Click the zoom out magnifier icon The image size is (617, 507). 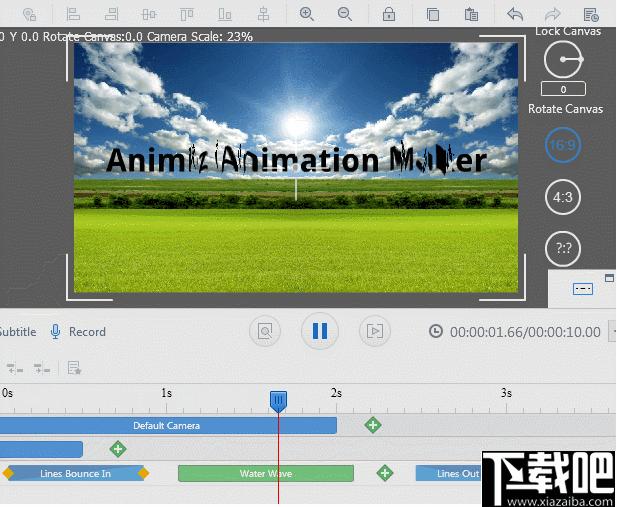(x=344, y=14)
